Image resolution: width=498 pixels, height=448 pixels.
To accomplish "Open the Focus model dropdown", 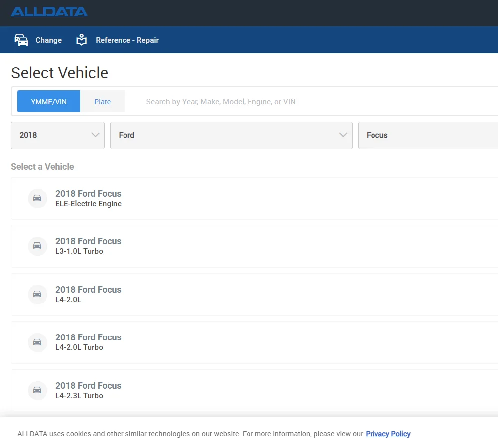I will click(x=427, y=135).
